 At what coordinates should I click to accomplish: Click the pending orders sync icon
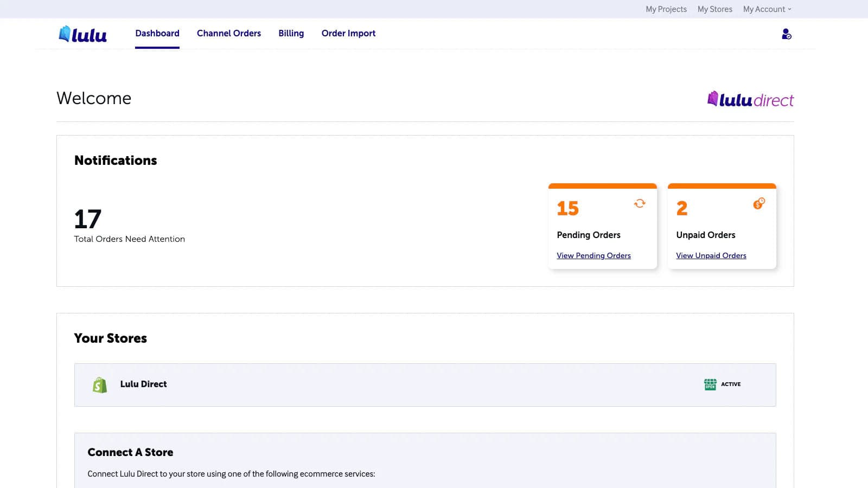[x=640, y=203]
